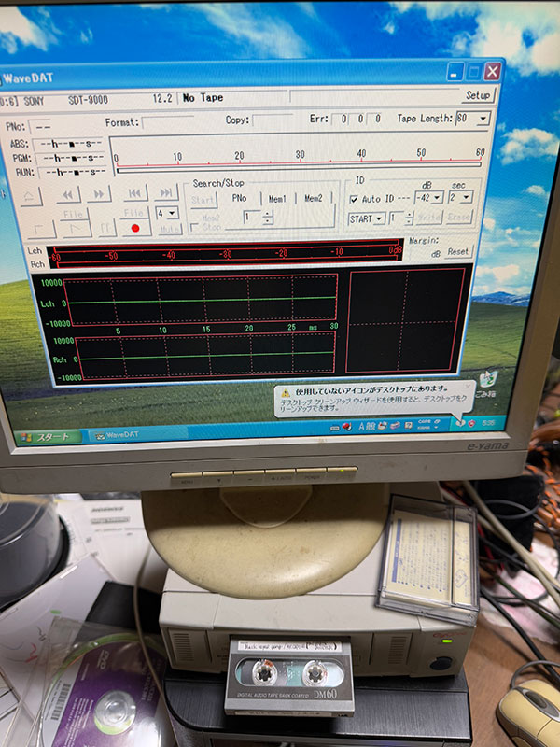560x747 pixels.
Task: Click the Format display field
Action: (x=168, y=122)
